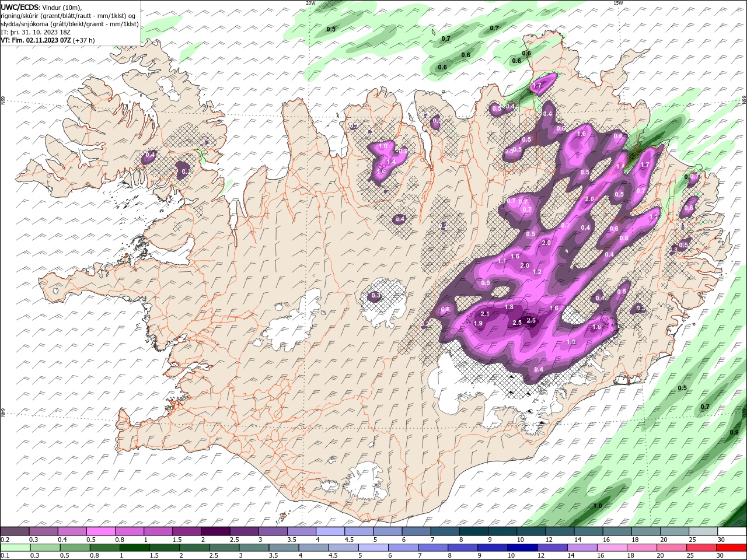
Task: Click the '15W' longitude label
Action: click(x=617, y=3)
